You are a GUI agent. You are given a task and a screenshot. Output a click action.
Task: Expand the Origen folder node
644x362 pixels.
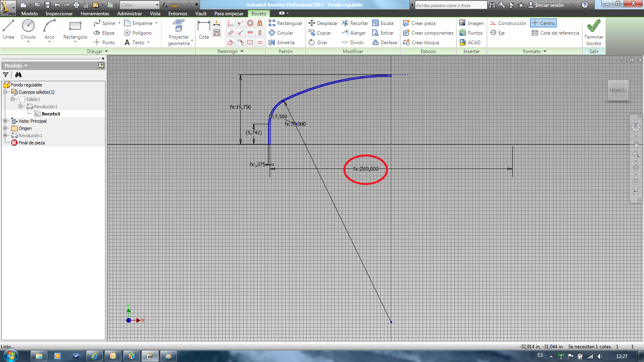[x=6, y=128]
